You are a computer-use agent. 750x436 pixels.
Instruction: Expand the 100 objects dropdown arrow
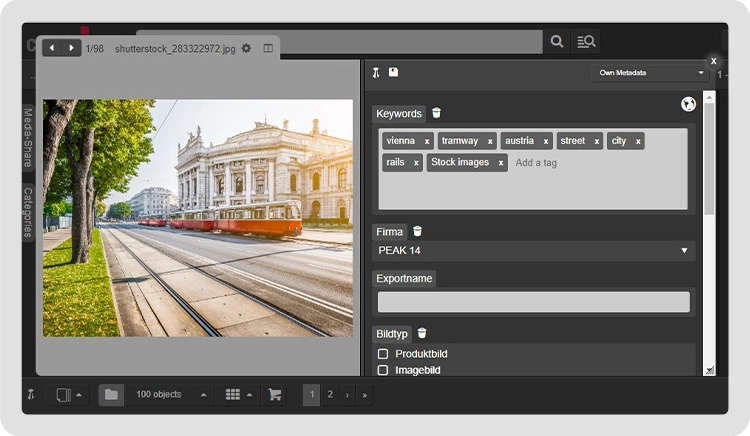pos(204,394)
